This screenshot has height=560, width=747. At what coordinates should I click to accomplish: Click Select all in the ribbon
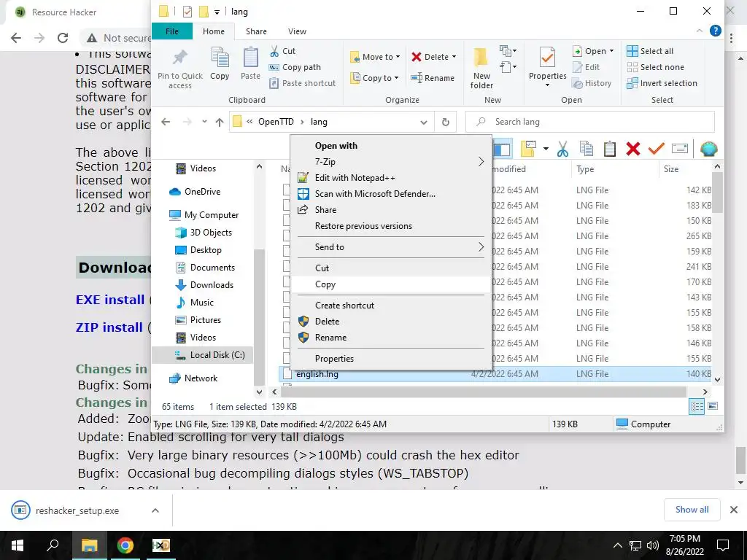(650, 51)
